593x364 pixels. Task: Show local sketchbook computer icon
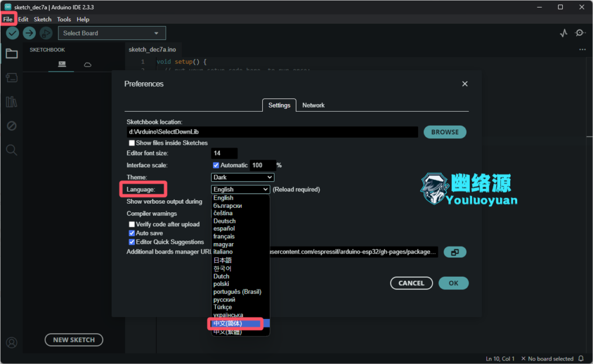[x=62, y=64]
